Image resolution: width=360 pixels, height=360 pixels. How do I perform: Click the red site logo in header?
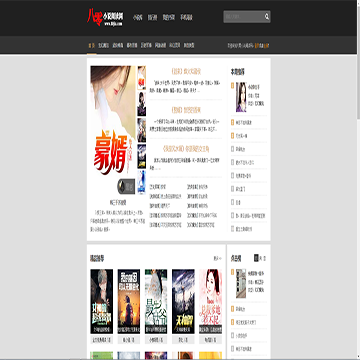pyautogui.click(x=105, y=17)
